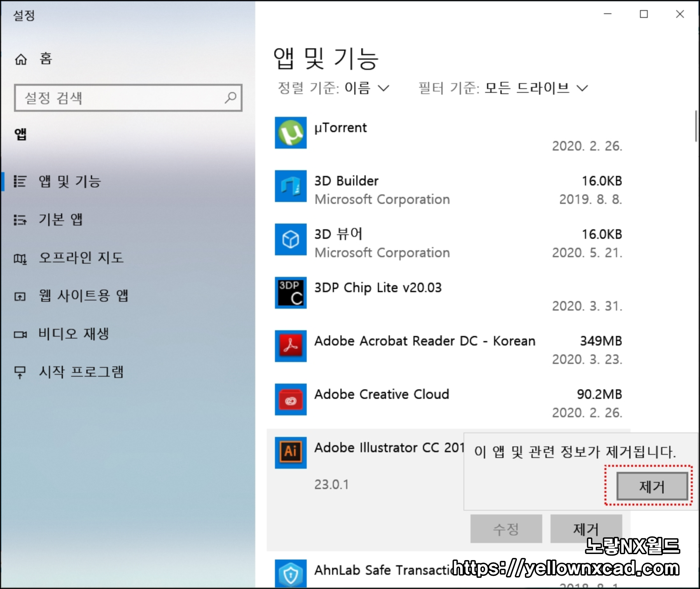Click the 2020. 5. 21. install date

click(587, 253)
